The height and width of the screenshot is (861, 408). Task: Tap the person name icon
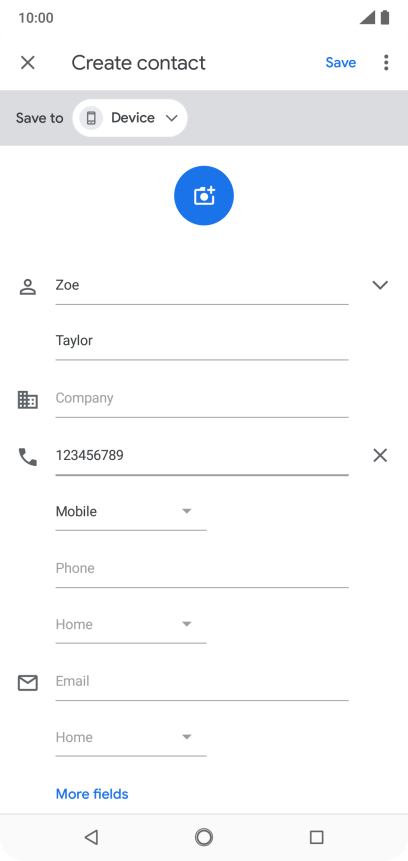pos(27,287)
